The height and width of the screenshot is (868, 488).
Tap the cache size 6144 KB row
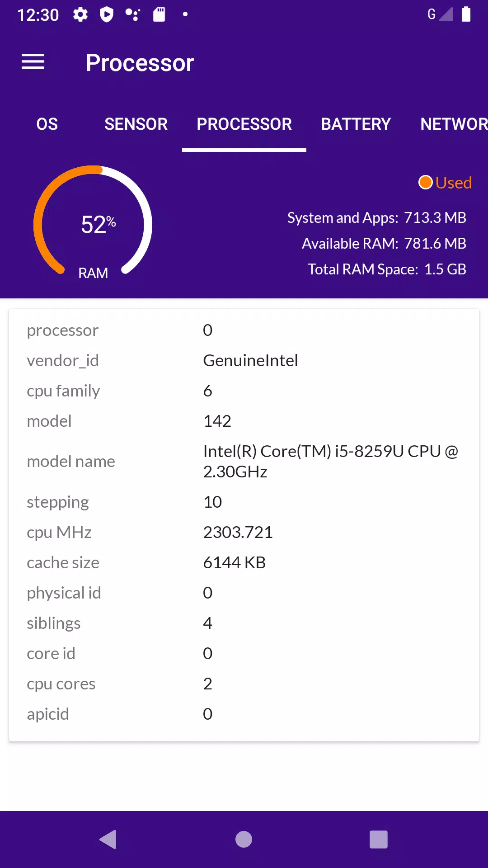click(x=244, y=562)
